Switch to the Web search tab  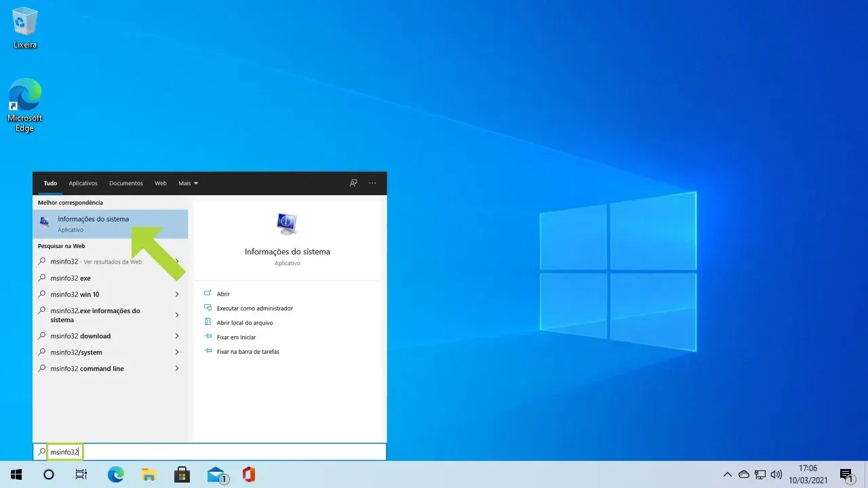pyautogui.click(x=161, y=183)
